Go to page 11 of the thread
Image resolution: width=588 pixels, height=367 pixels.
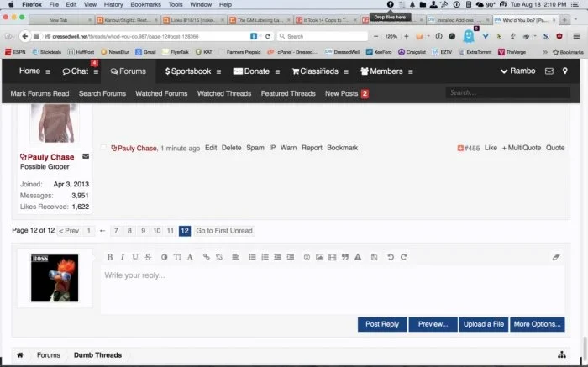[x=171, y=231]
